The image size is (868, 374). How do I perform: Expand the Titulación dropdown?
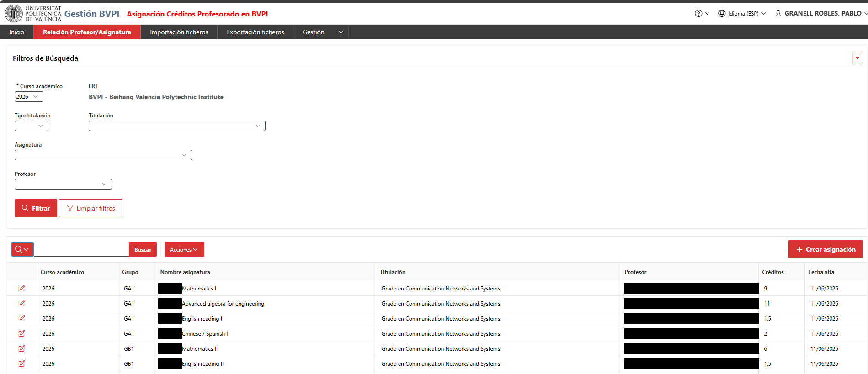click(177, 126)
